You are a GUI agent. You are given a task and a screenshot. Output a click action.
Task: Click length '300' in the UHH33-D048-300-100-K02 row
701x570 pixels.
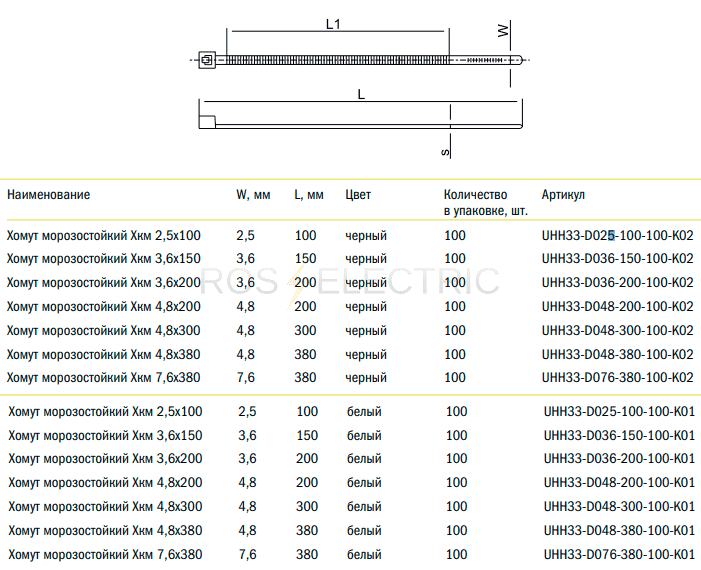point(305,331)
